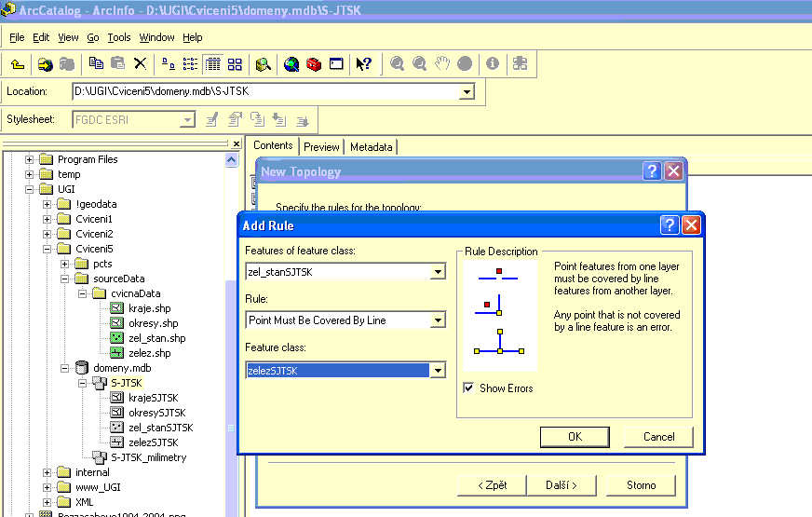Screen dimensions: 812x517
Task: Delete item X toolbar icon
Action: (140, 63)
